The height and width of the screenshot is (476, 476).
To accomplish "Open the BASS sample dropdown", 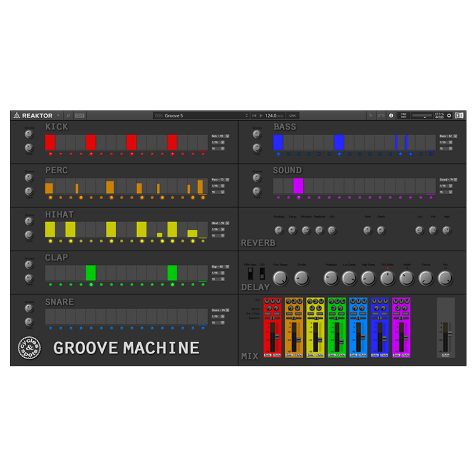I will (448, 136).
